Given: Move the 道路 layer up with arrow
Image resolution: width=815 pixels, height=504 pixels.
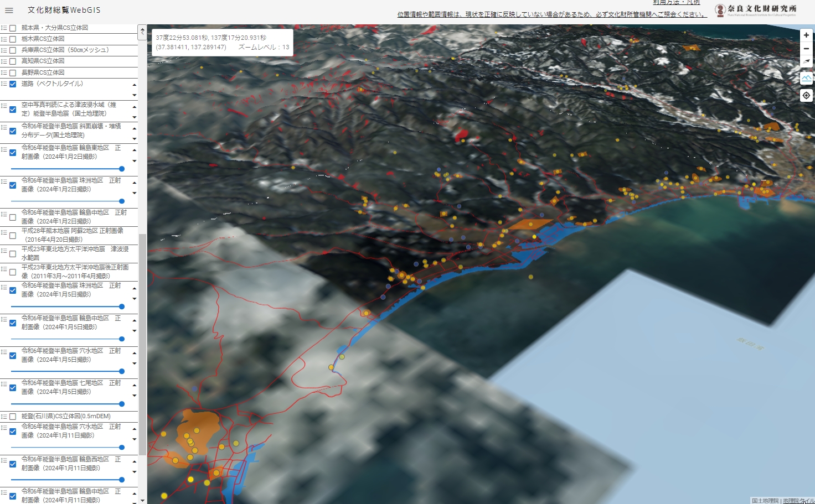Looking at the screenshot, I should coord(135,85).
